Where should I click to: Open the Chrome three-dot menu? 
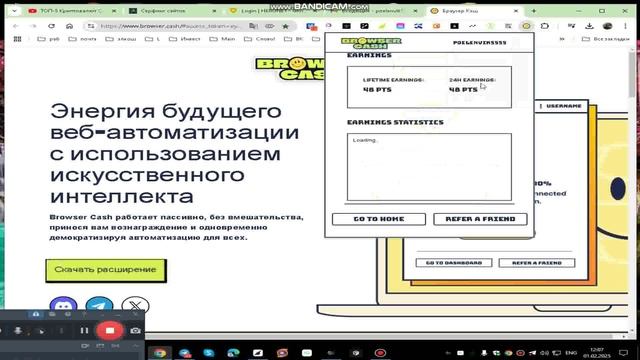(625, 26)
